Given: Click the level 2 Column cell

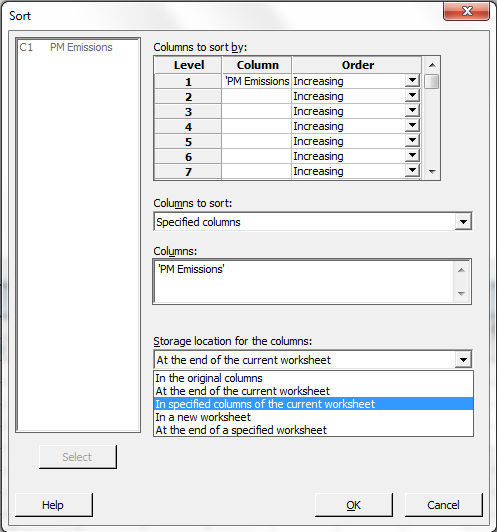Looking at the screenshot, I should pyautogui.click(x=256, y=96).
